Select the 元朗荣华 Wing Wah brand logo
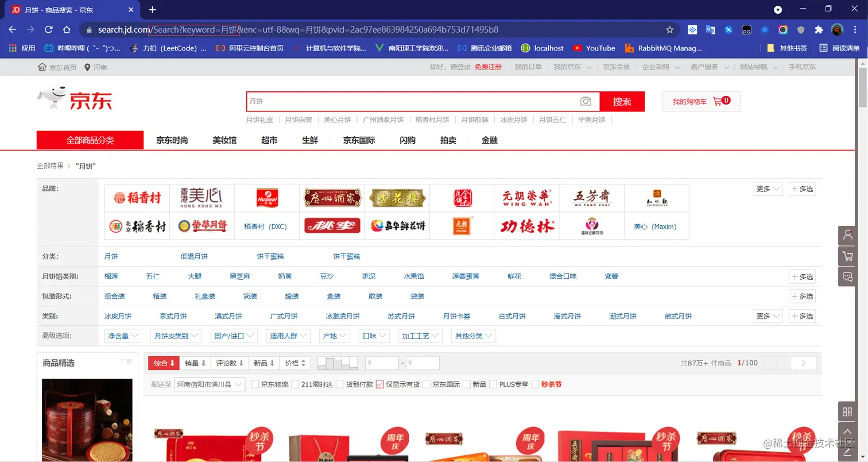 526,198
